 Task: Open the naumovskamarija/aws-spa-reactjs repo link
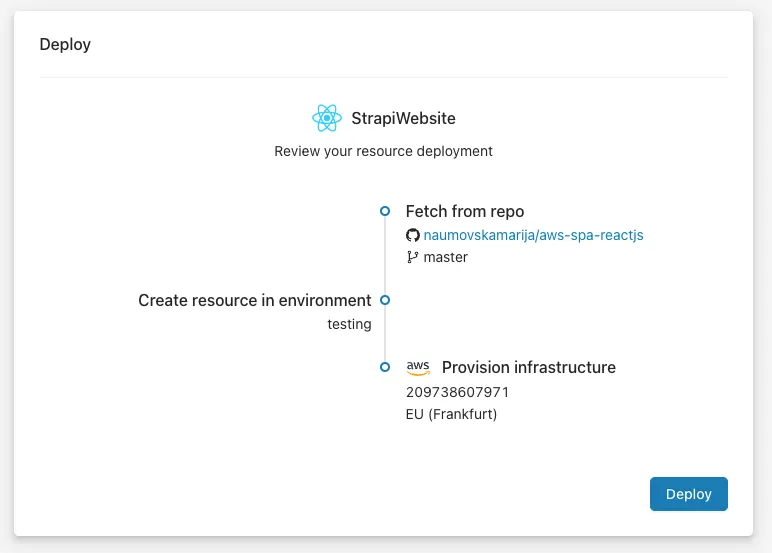pos(533,235)
